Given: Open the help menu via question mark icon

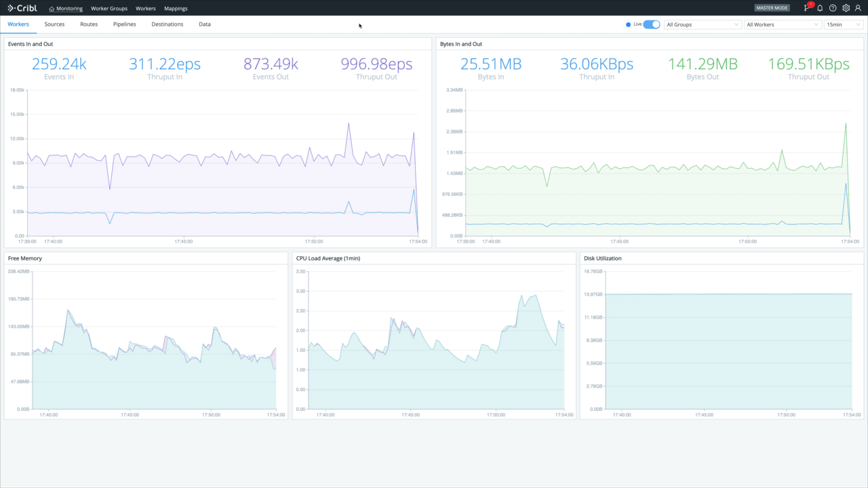Looking at the screenshot, I should tap(832, 7).
